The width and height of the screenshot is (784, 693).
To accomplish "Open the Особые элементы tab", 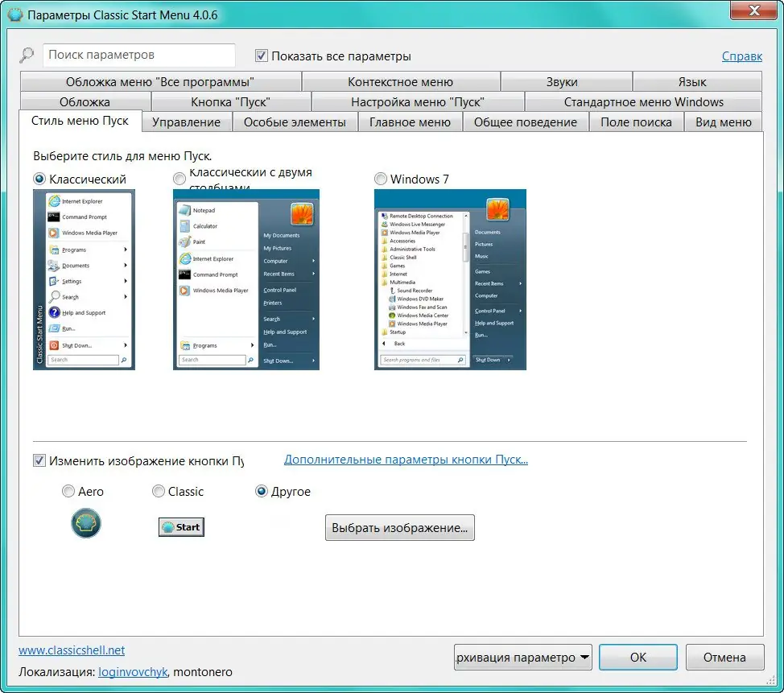I will pos(295,122).
